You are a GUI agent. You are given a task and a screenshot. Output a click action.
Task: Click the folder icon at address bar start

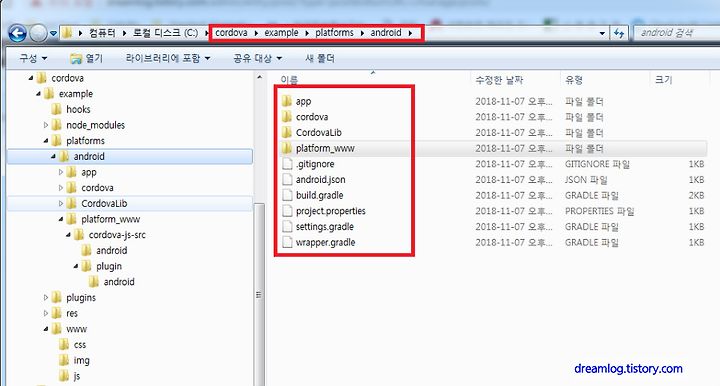(x=67, y=33)
